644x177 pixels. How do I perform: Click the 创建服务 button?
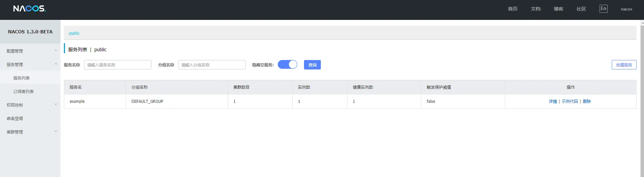click(x=624, y=65)
